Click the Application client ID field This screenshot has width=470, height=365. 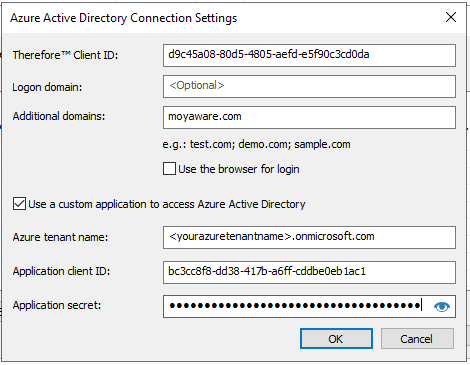[x=309, y=272]
